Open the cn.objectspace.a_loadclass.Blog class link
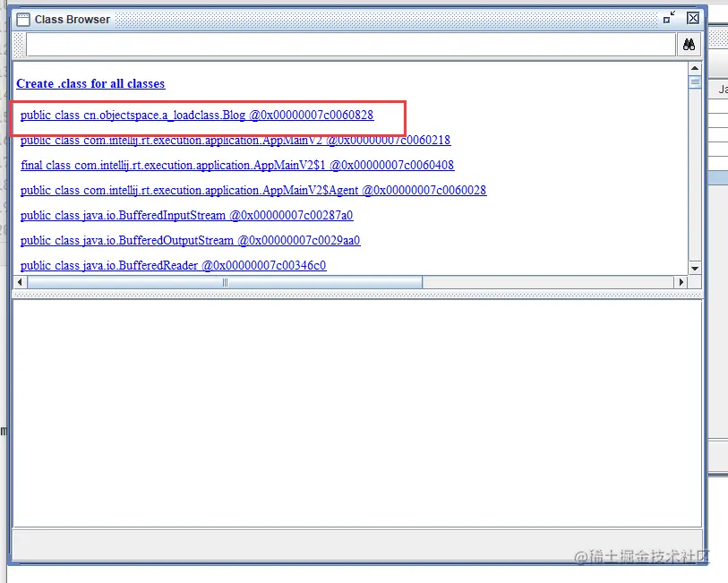The image size is (728, 583). [x=197, y=116]
